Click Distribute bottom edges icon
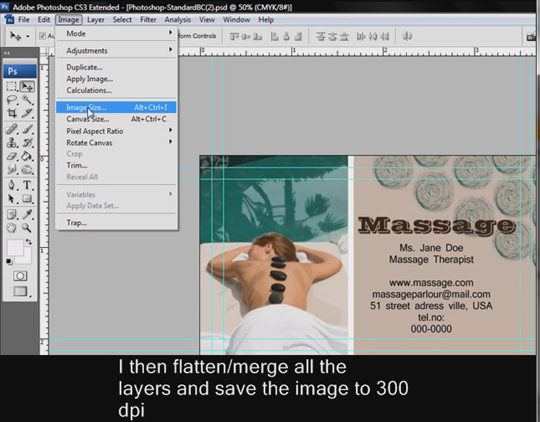The image size is (540, 422). click(344, 36)
